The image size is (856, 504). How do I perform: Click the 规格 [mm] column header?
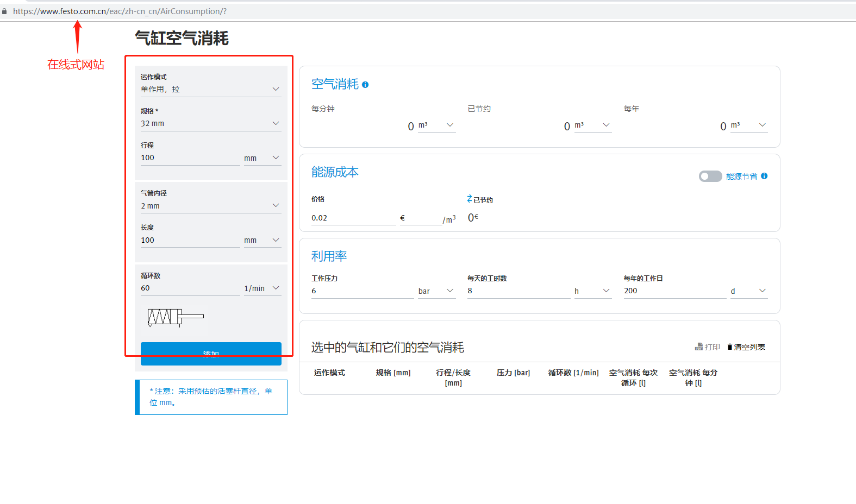393,373
